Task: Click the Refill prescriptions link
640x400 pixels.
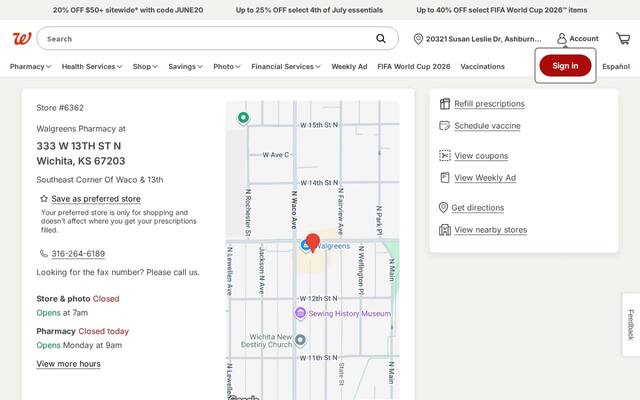Action: [489, 104]
